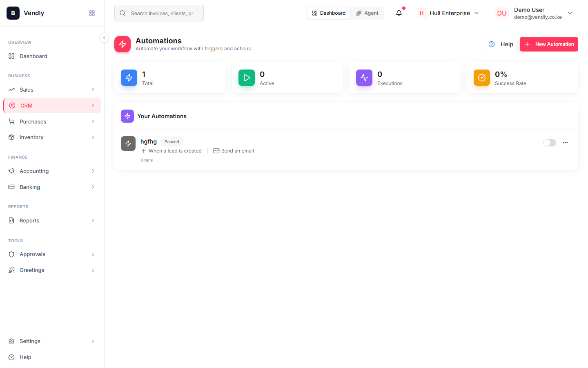The height and width of the screenshot is (368, 588).
Task: Click the Greetings party icon
Action: (11, 270)
